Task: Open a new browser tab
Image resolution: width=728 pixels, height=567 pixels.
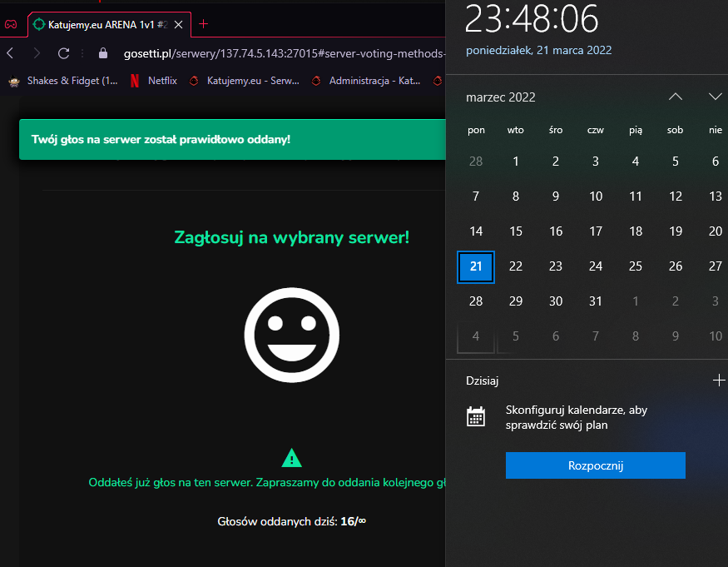Action: coord(203,23)
